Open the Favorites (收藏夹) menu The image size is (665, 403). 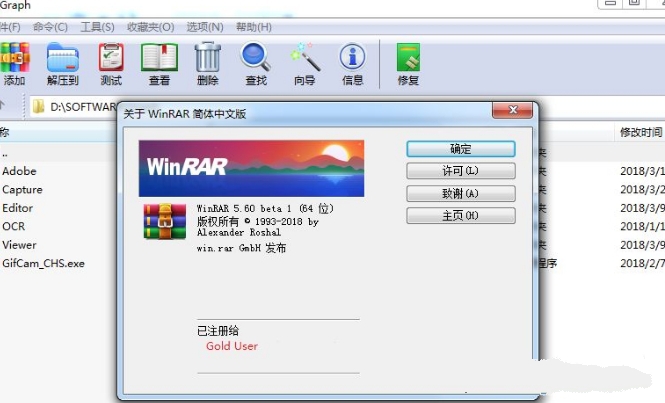pyautogui.click(x=151, y=27)
